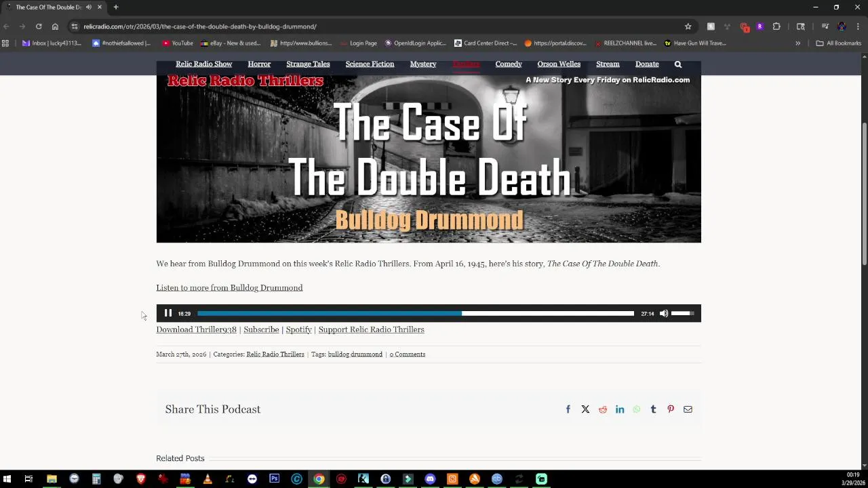
Task: Launch Brave browser from taskbar
Action: coord(141,479)
